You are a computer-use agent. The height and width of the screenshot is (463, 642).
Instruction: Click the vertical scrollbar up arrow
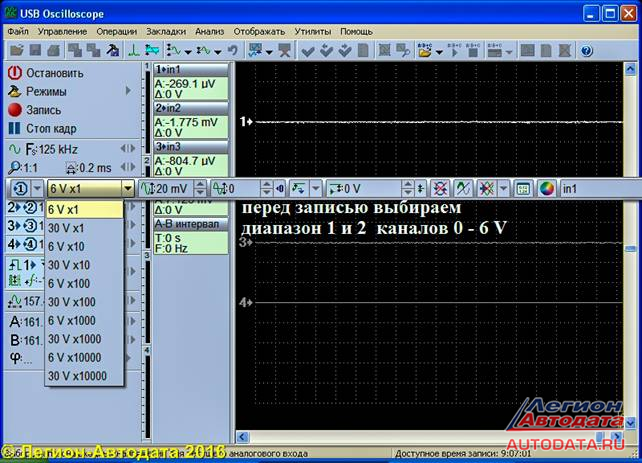631,69
